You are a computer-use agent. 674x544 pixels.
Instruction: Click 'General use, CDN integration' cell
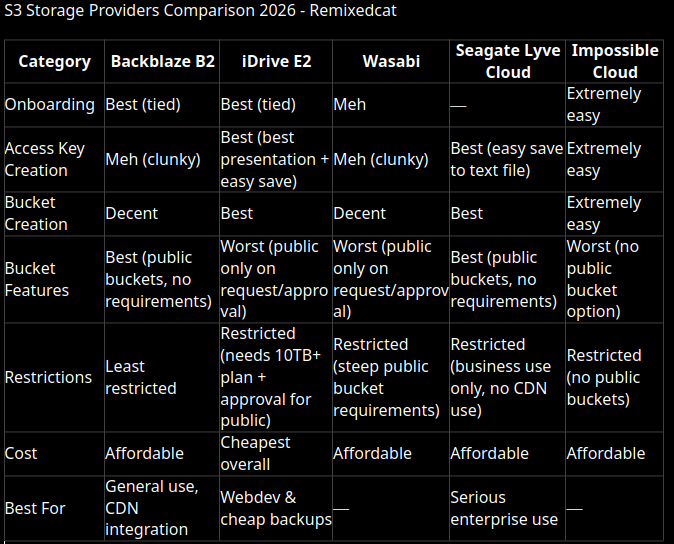click(x=152, y=508)
